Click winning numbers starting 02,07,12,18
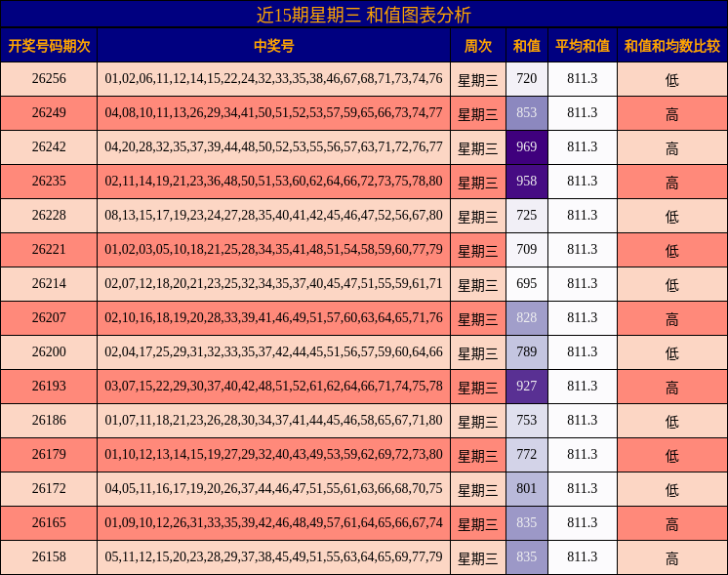Image resolution: width=728 pixels, height=575 pixels. (273, 283)
